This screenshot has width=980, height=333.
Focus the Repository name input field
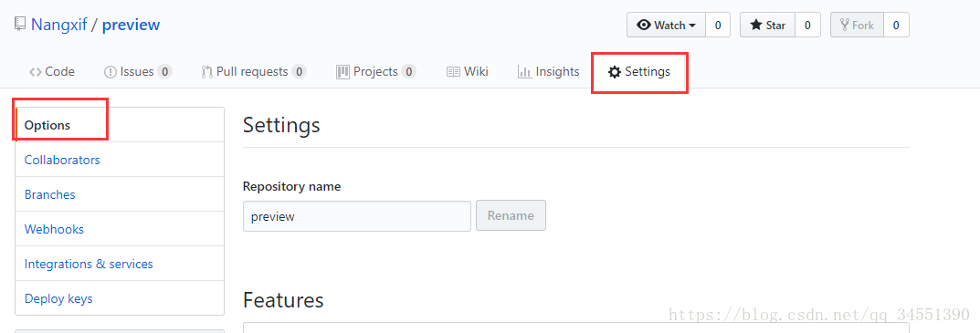(x=357, y=216)
